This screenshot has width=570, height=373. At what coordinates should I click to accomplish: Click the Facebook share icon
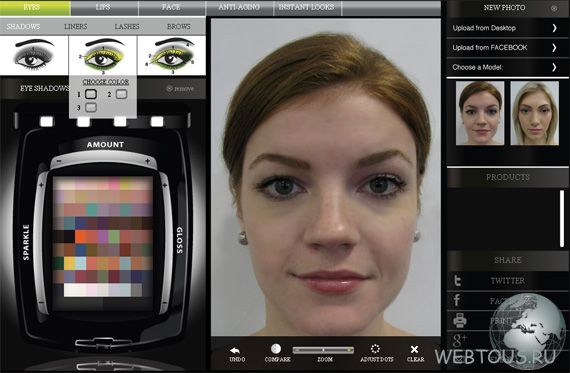coord(457,300)
